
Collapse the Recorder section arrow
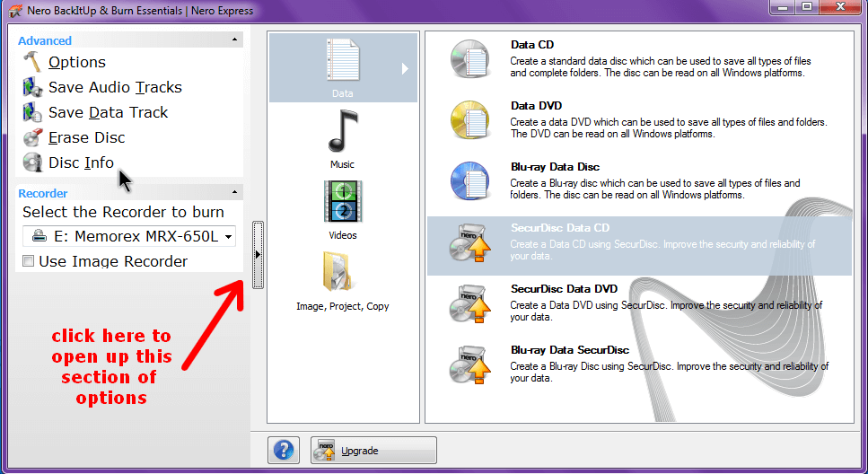234,192
